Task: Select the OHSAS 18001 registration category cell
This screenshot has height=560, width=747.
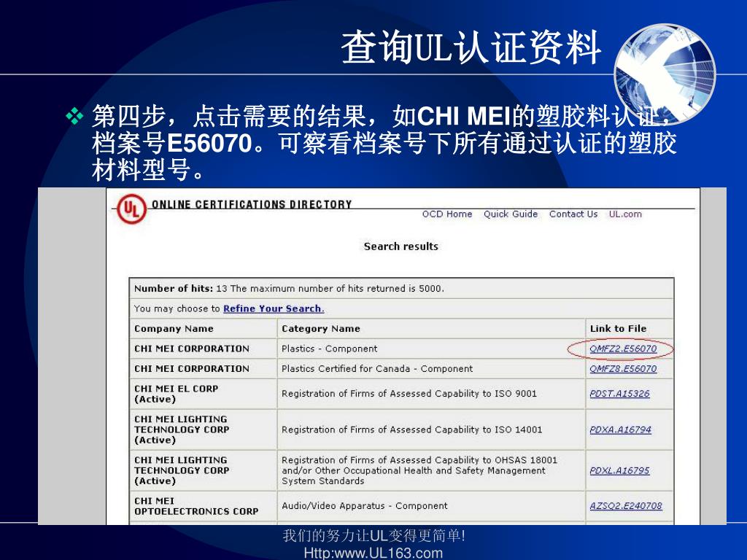Action: click(431, 470)
